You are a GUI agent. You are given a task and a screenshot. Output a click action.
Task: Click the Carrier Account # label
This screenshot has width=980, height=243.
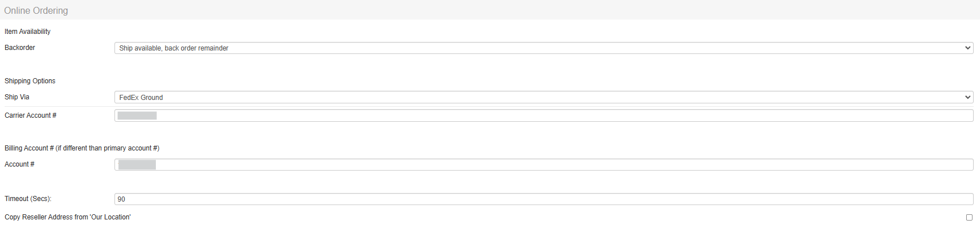[30, 115]
